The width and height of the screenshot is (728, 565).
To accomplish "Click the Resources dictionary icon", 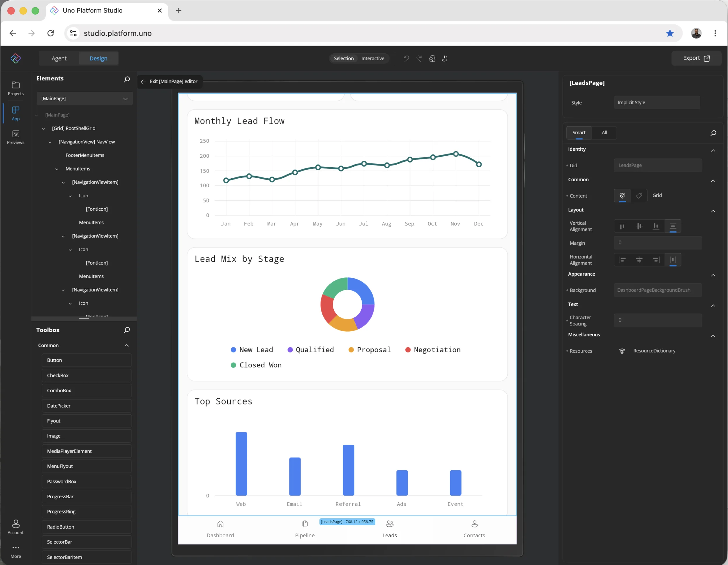I will pyautogui.click(x=622, y=351).
